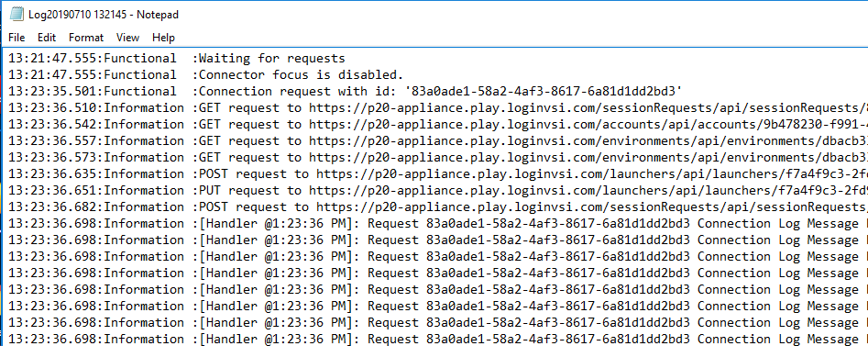Click the Log20190710 132145 title bar text
868x346 pixels.
coord(104,15)
